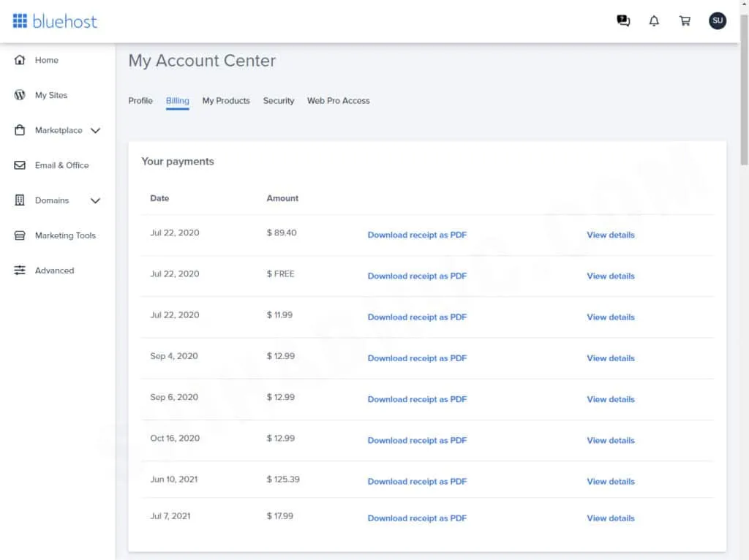
Task: Download PDF receipt for Oct 16, 2020
Action: point(417,440)
